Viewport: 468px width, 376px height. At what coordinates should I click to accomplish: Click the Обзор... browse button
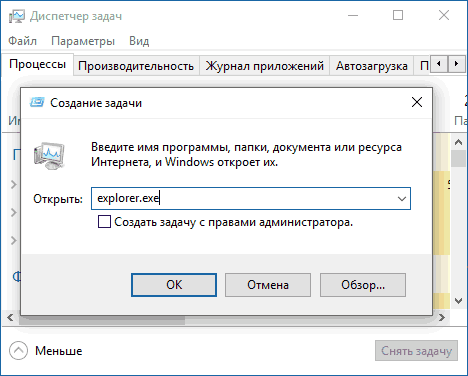tap(363, 285)
